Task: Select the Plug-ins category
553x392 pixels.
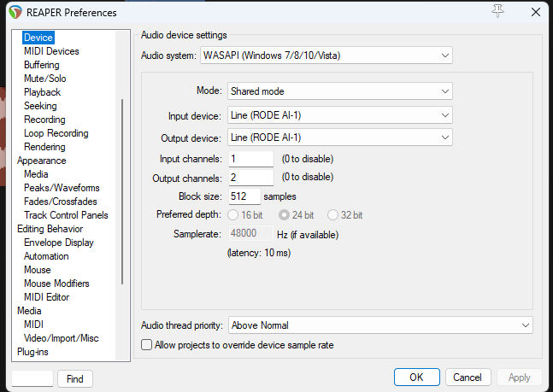Action: click(x=32, y=352)
